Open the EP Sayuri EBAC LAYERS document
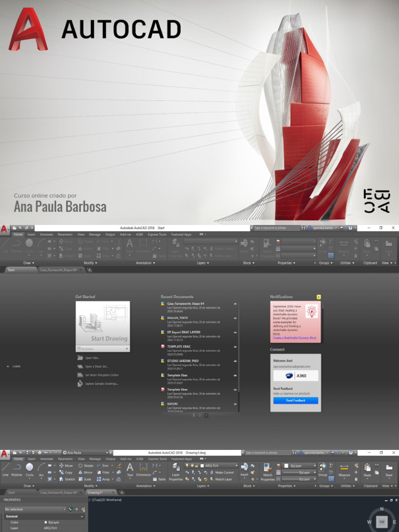 [183, 332]
